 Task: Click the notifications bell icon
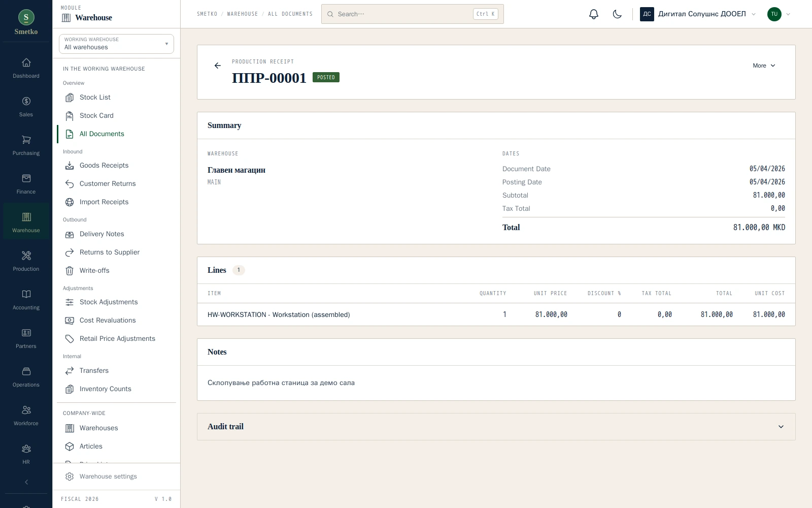tap(594, 14)
